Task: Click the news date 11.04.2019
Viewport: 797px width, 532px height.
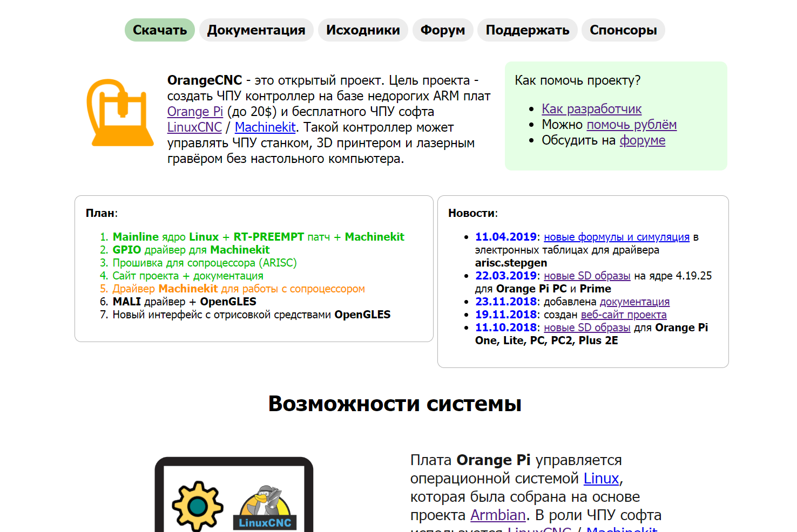Action: coord(506,237)
